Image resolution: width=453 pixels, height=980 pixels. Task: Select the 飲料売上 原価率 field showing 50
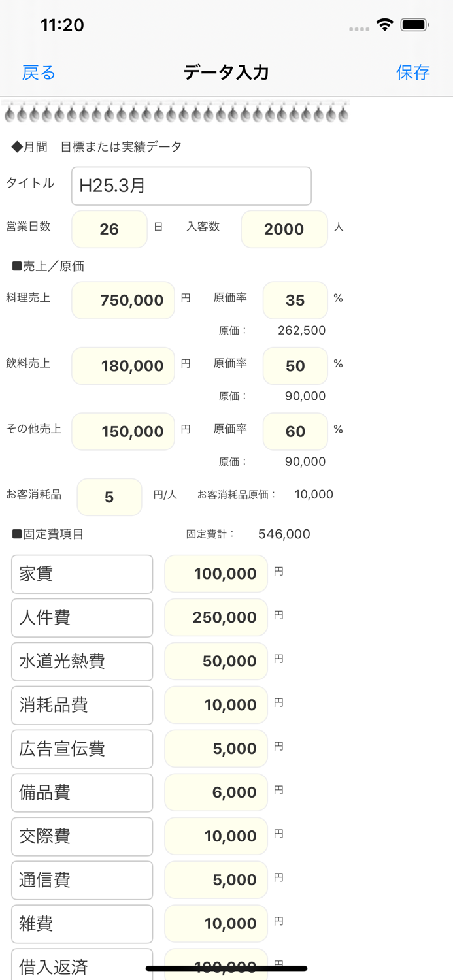point(295,366)
